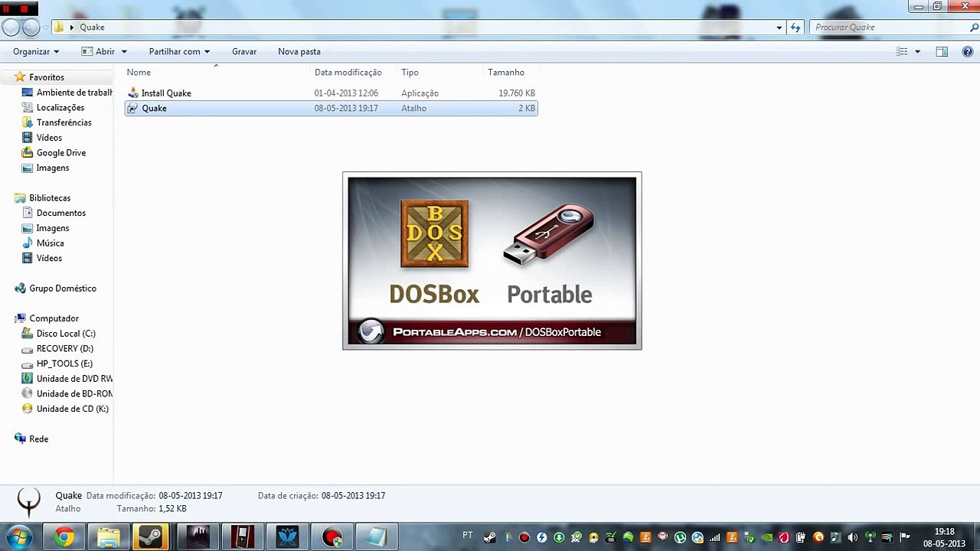Viewport: 980px width, 551px height.
Task: Open Ambiente de trabalho in favorites
Action: (74, 93)
